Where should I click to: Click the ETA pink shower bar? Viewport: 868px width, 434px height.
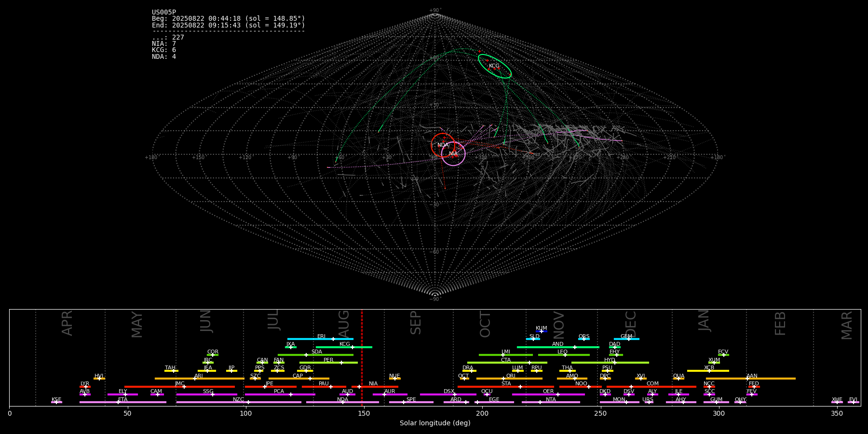pos(123,402)
